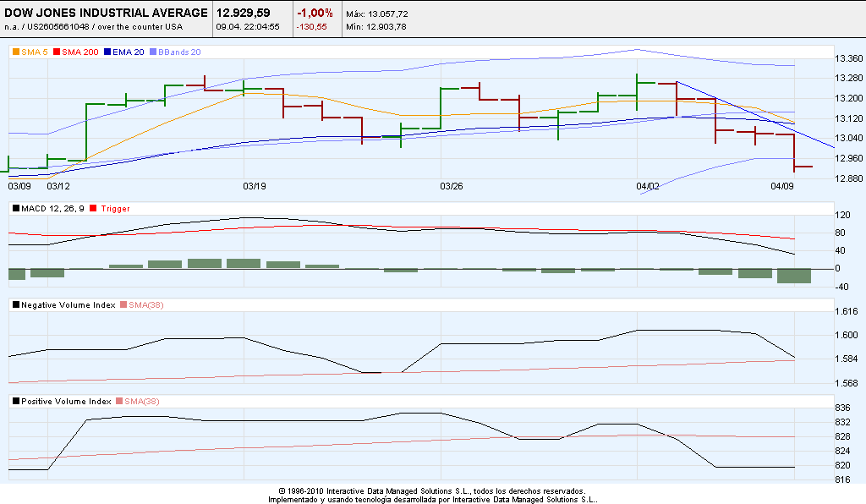Click the 03/12 date axis label
Screen dimensions: 866x504
(58, 186)
